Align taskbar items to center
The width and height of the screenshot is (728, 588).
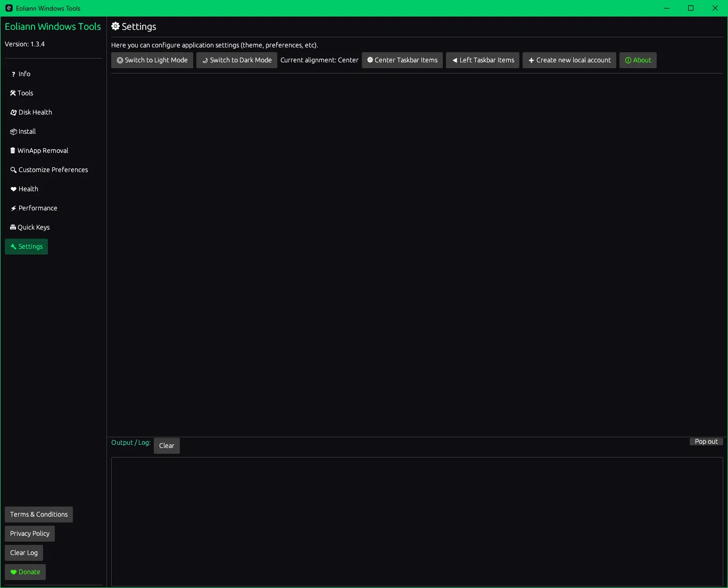coord(402,60)
